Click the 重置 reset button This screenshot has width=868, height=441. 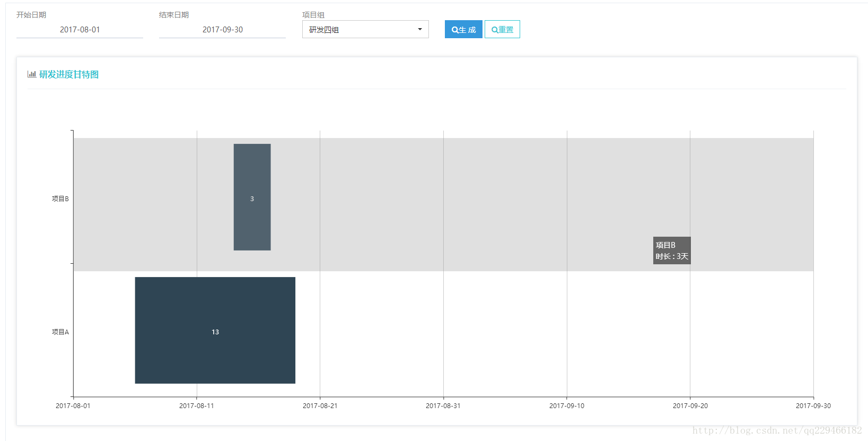tap(502, 29)
